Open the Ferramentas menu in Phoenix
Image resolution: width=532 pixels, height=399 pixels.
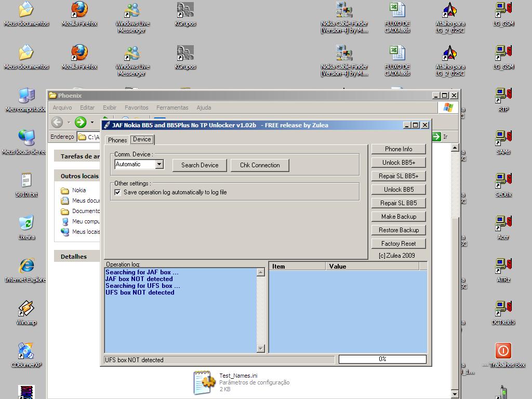(172, 108)
